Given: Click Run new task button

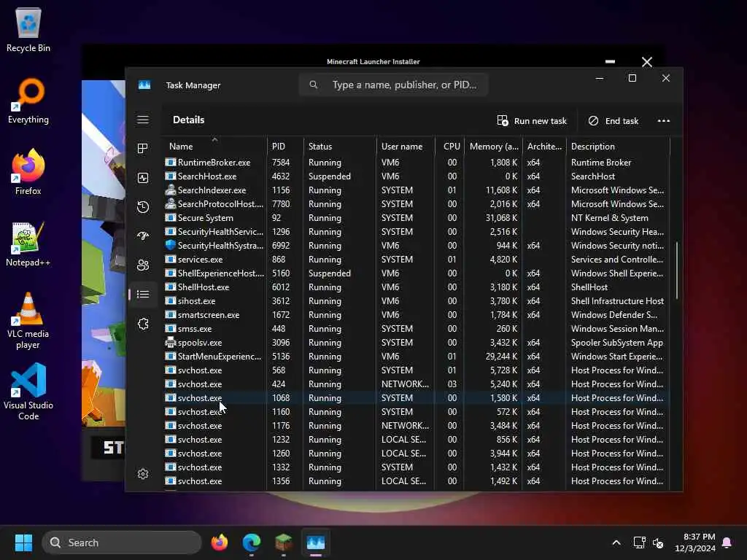Looking at the screenshot, I should click(x=532, y=121).
